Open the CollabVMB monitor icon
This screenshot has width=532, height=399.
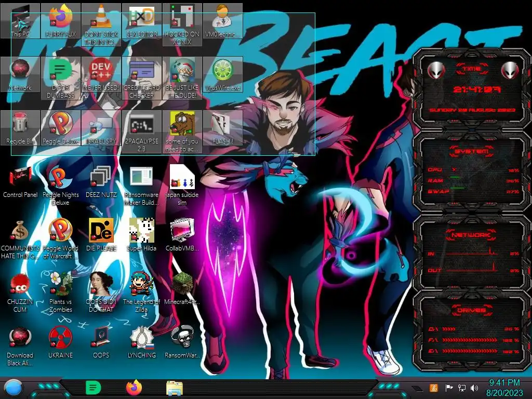[x=182, y=235]
